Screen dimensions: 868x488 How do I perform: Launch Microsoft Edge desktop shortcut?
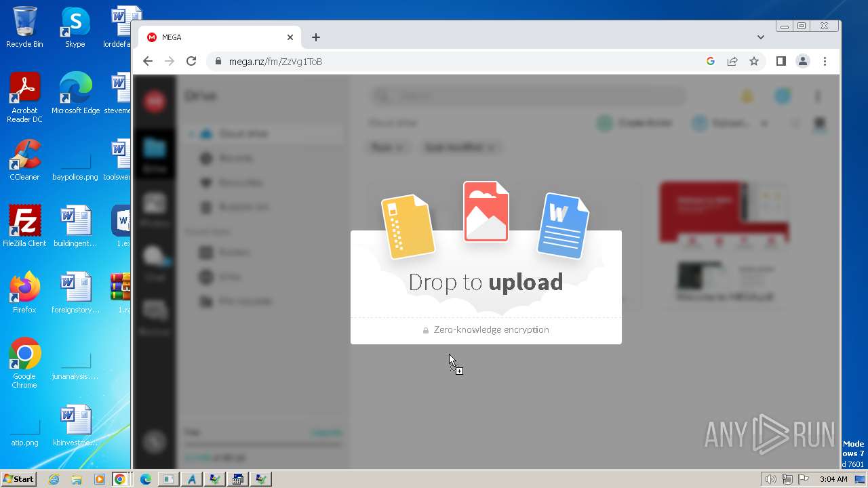[75, 94]
